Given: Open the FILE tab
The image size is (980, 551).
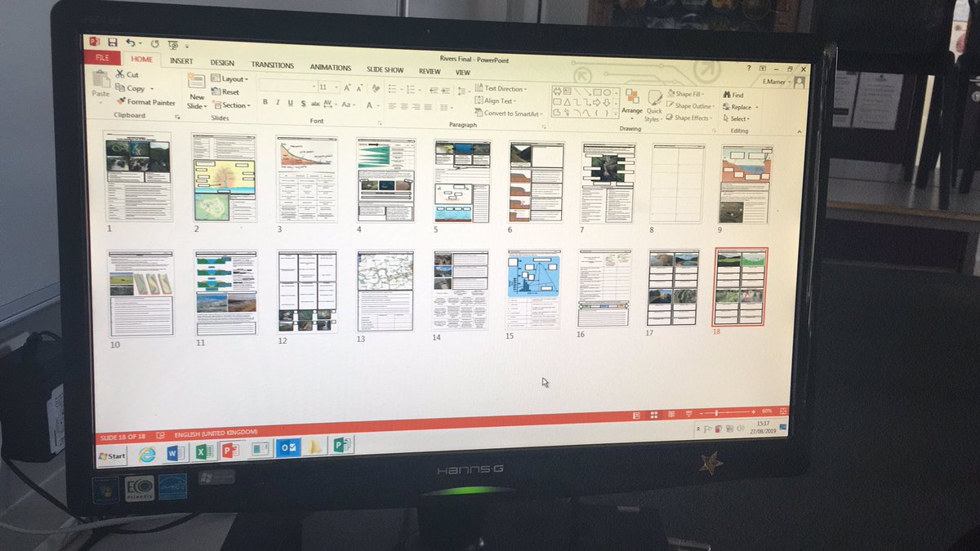Looking at the screenshot, I should (102, 58).
